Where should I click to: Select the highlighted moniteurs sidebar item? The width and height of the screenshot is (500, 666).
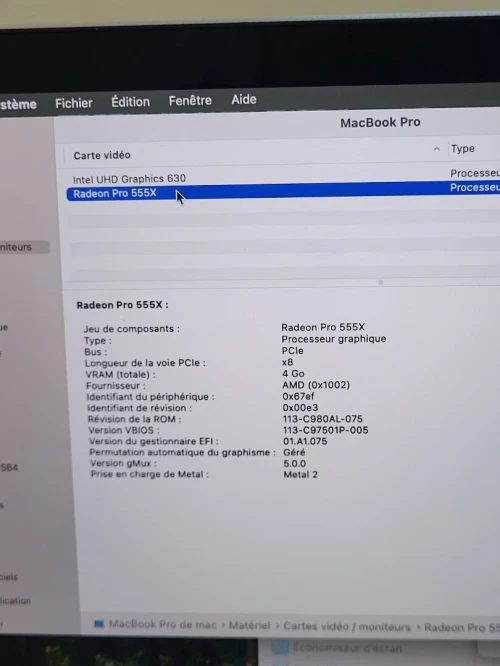click(24, 247)
